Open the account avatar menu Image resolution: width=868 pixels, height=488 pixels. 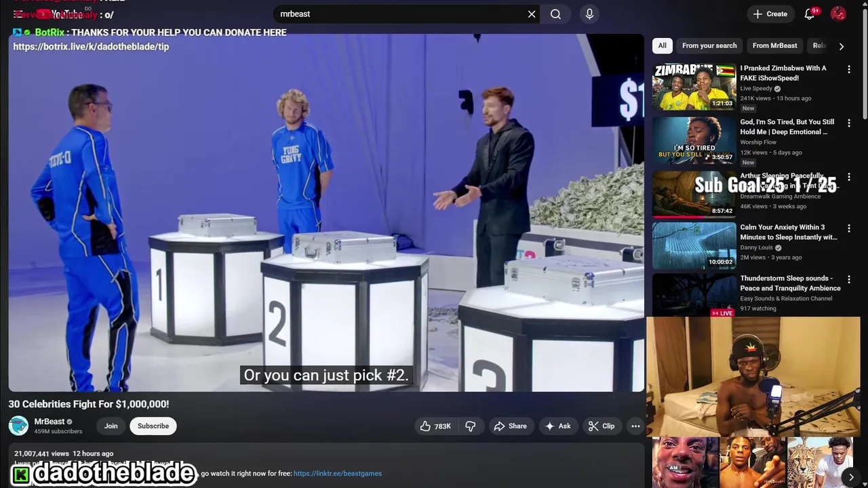(x=838, y=14)
